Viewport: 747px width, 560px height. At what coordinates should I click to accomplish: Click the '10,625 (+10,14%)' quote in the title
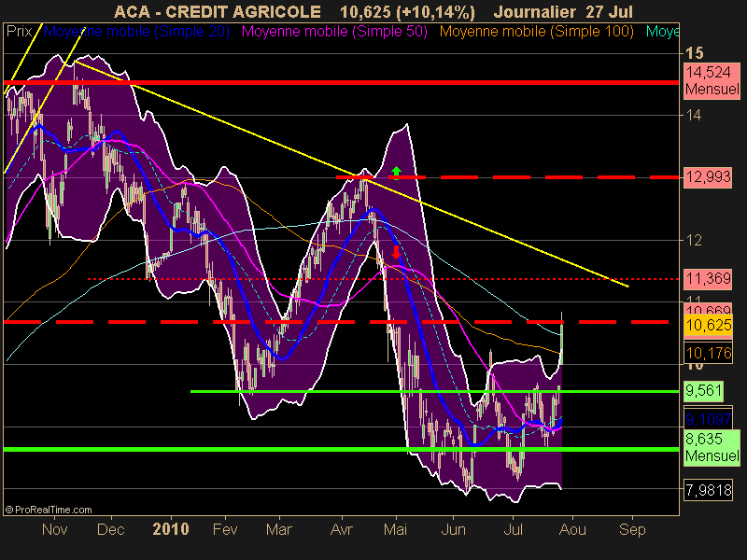407,12
